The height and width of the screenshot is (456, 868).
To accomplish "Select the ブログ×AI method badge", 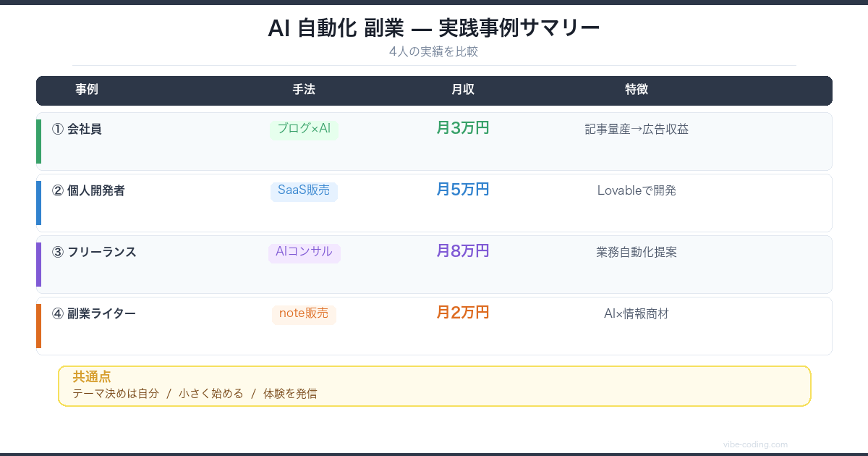I will click(x=304, y=129).
